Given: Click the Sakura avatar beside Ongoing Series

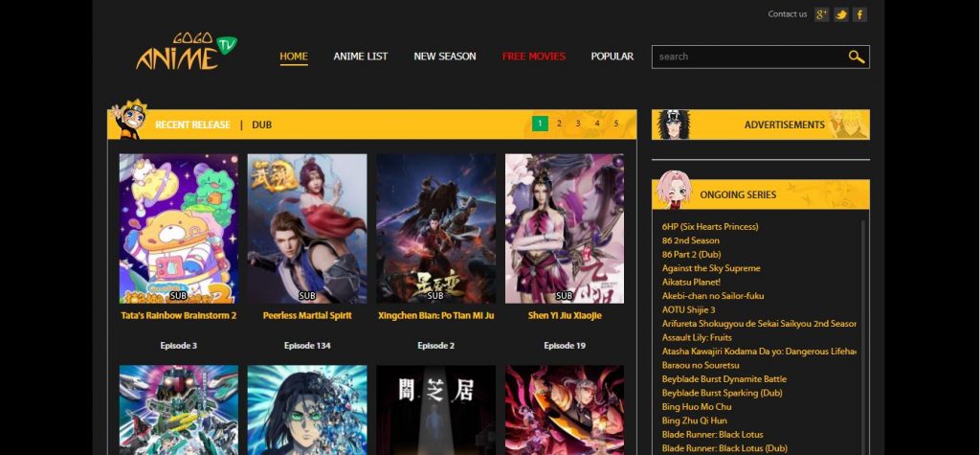Looking at the screenshot, I should pos(675,190).
